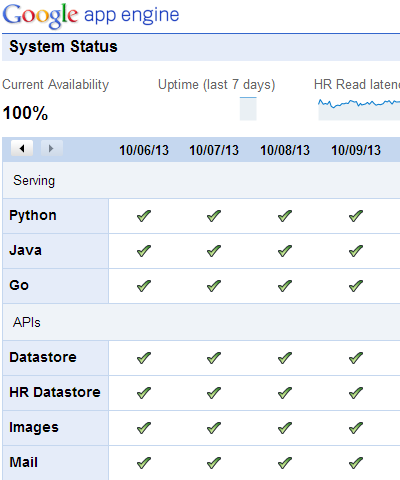Viewport: 400px width, 480px height.
Task: Click the next dates arrow button
Action: pos(52,148)
